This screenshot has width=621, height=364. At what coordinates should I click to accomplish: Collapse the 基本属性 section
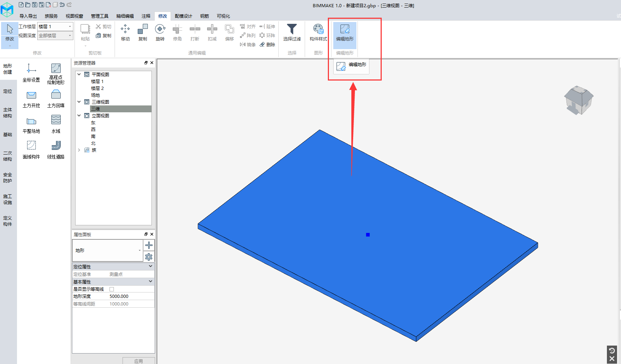151,281
